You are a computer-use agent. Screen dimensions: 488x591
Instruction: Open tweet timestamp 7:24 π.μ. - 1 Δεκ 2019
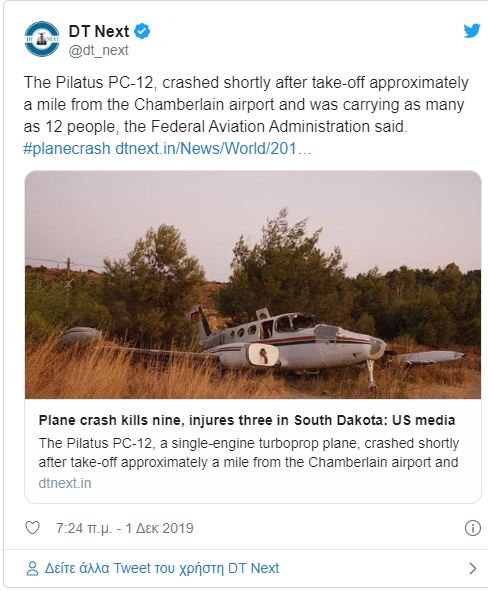124,528
